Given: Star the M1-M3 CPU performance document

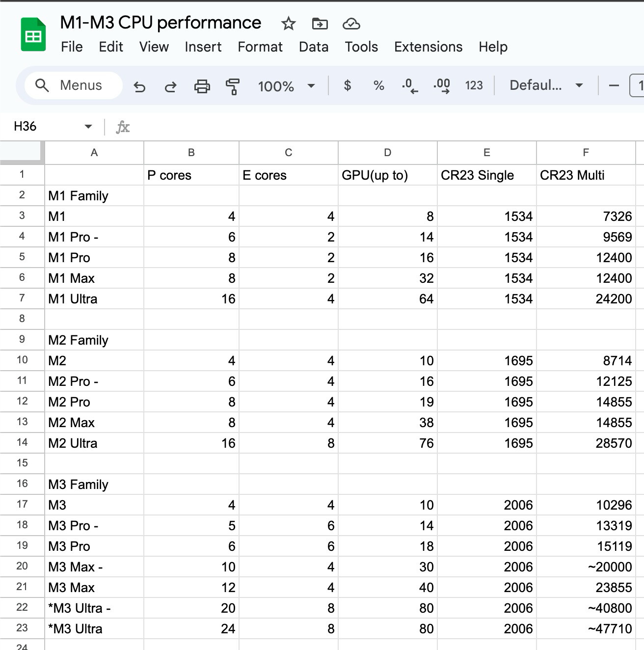Looking at the screenshot, I should coord(288,24).
